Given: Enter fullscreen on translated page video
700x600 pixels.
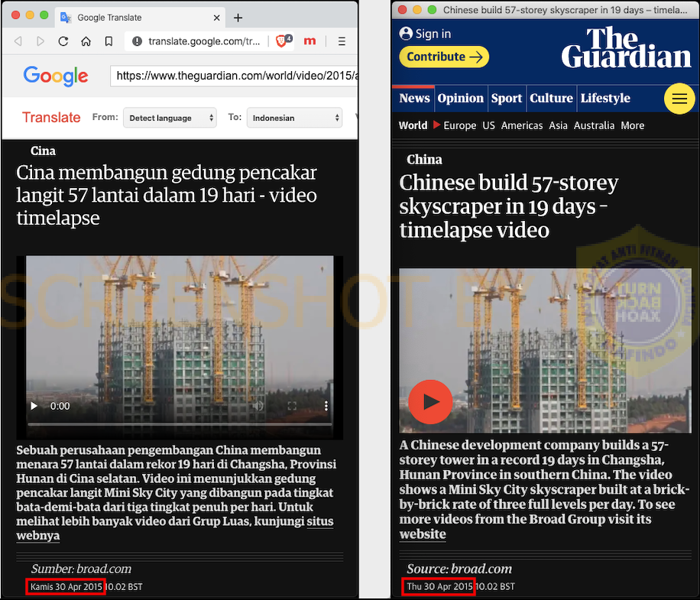Looking at the screenshot, I should [x=292, y=406].
